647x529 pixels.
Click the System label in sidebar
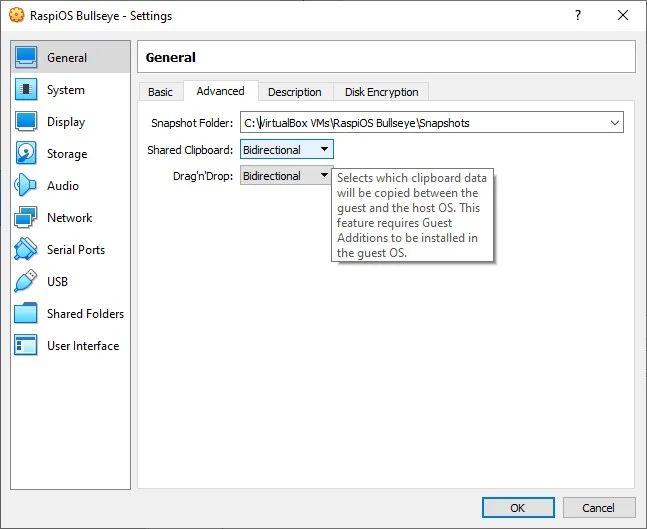coord(66,90)
